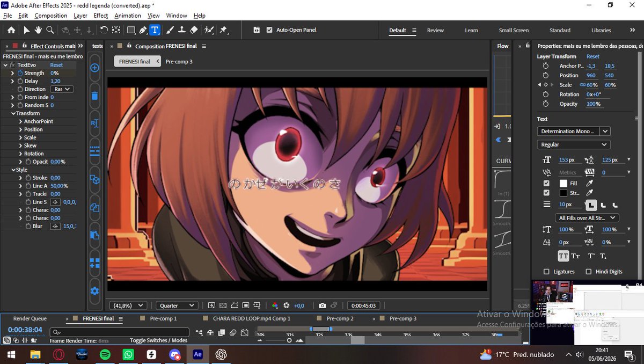Switch to the Pre-comp 1 timeline tab
This screenshot has width=644, height=364.
point(163,318)
